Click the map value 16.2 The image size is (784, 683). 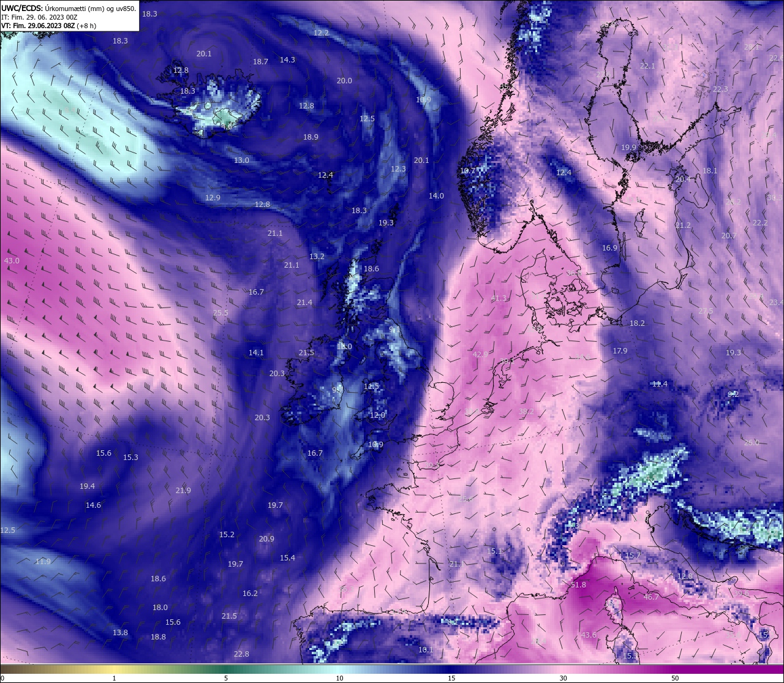(x=250, y=594)
